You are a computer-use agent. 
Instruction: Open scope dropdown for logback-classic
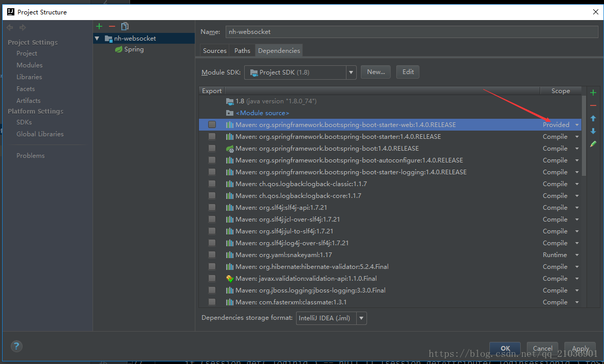click(577, 184)
